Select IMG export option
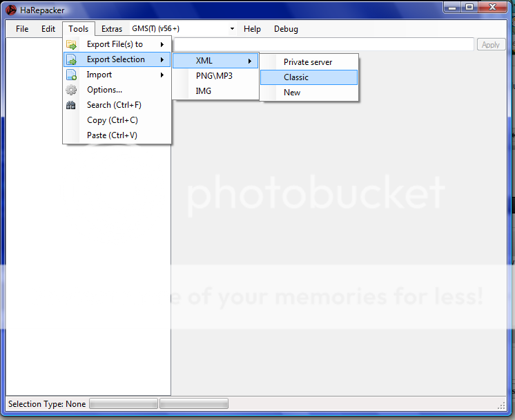 coord(204,91)
